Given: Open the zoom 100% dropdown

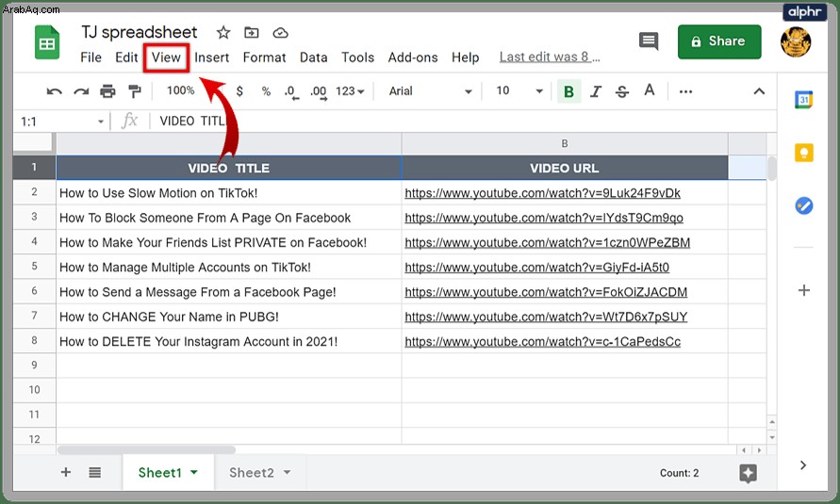Looking at the screenshot, I should [180, 91].
